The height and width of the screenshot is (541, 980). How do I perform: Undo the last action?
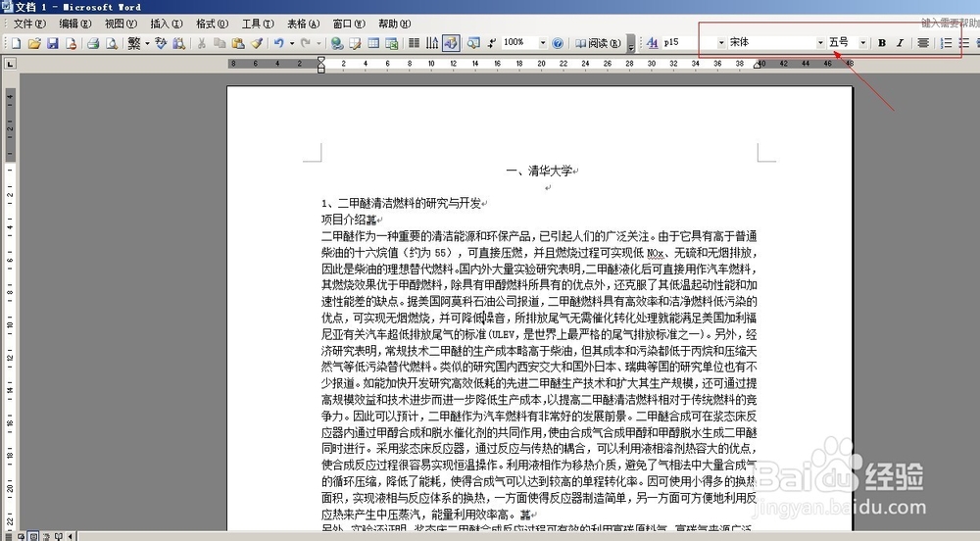point(278,43)
